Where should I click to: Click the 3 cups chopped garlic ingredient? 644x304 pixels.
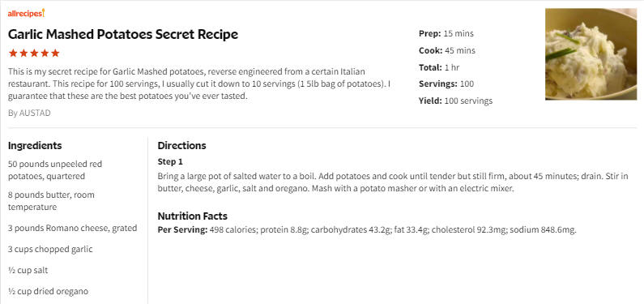pos(50,250)
